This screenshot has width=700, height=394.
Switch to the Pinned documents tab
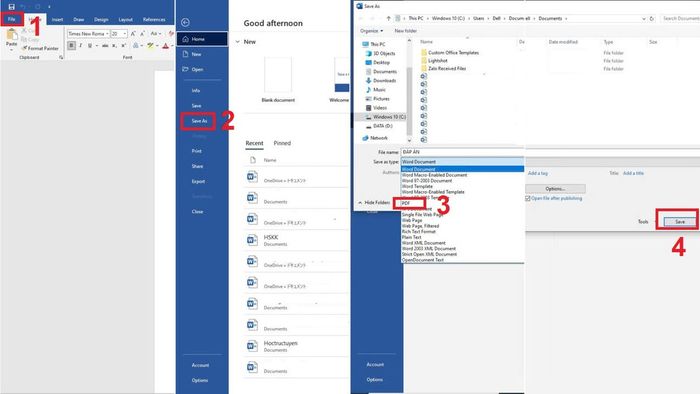pyautogui.click(x=282, y=143)
